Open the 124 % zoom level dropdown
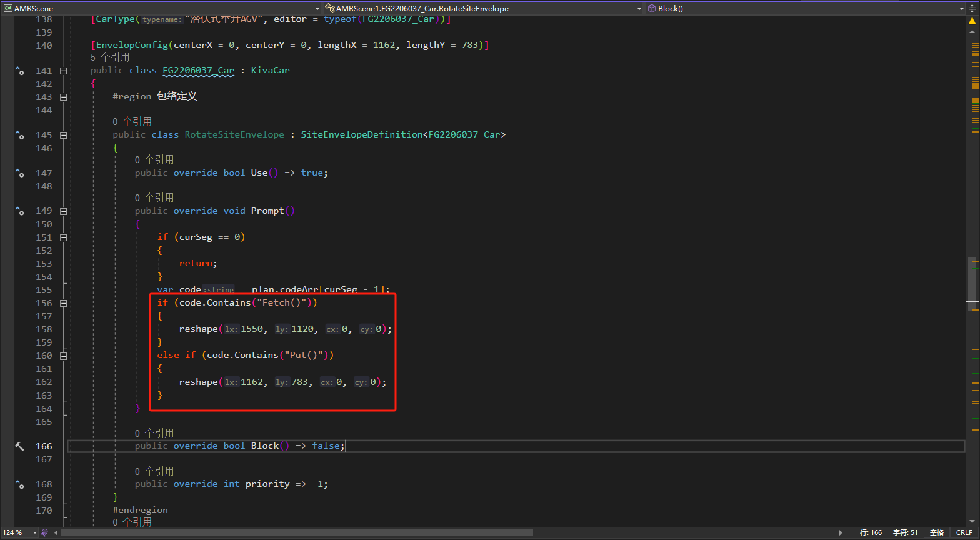Image resolution: width=980 pixels, height=540 pixels. (x=35, y=532)
